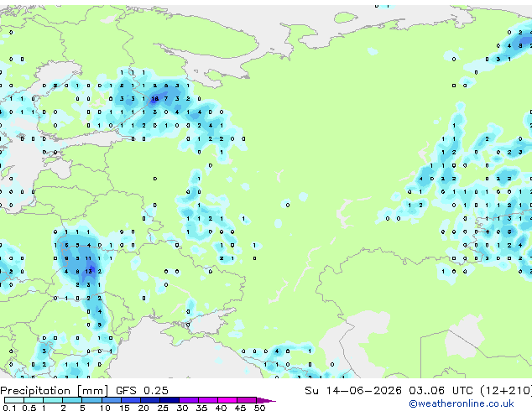The image size is (532, 411).
Task: Click the '7' value right of 18
Action: 166,99
